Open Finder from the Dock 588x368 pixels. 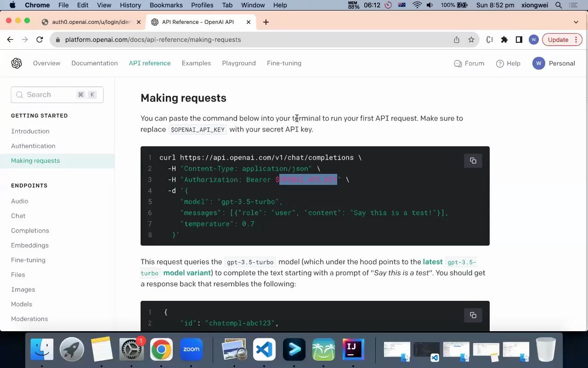(x=42, y=350)
